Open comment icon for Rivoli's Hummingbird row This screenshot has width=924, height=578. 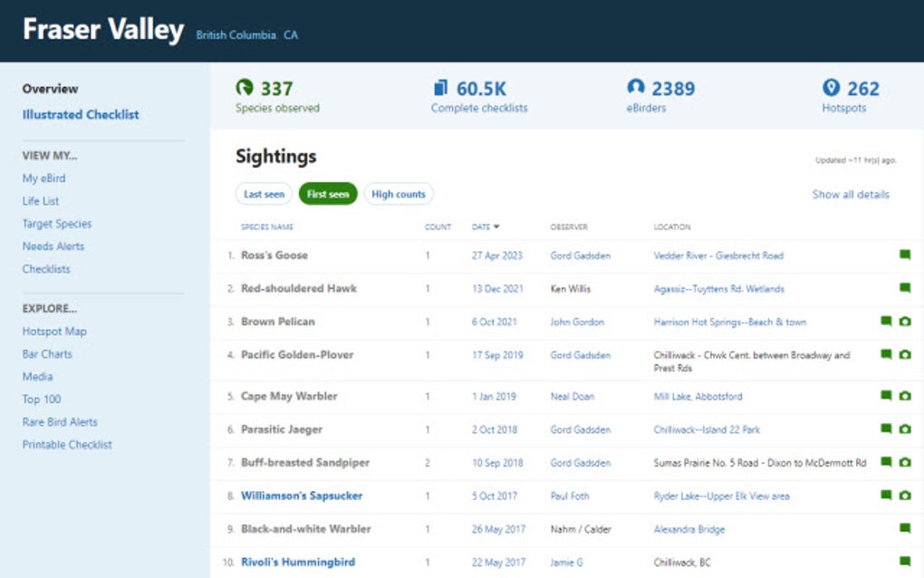[x=905, y=560]
